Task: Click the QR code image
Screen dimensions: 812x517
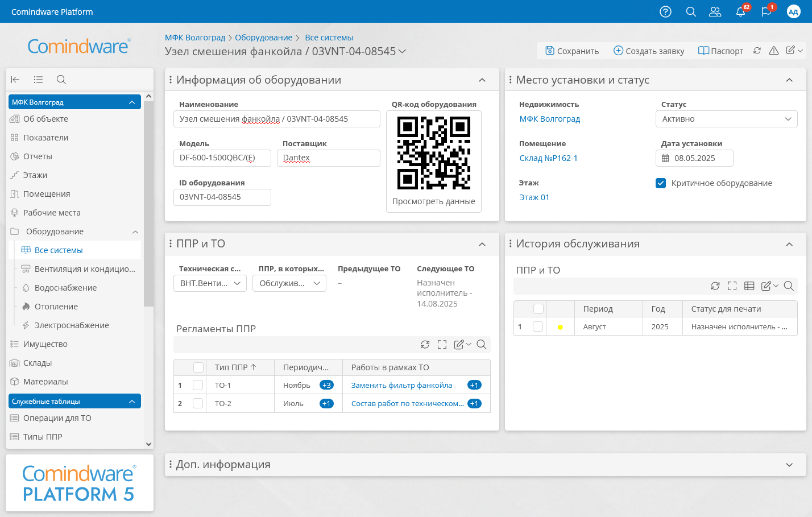Action: click(434, 153)
